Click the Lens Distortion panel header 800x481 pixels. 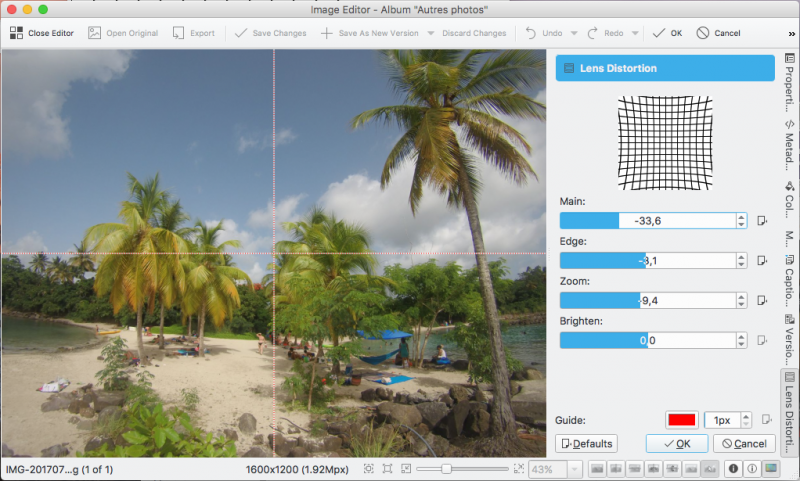(x=665, y=68)
